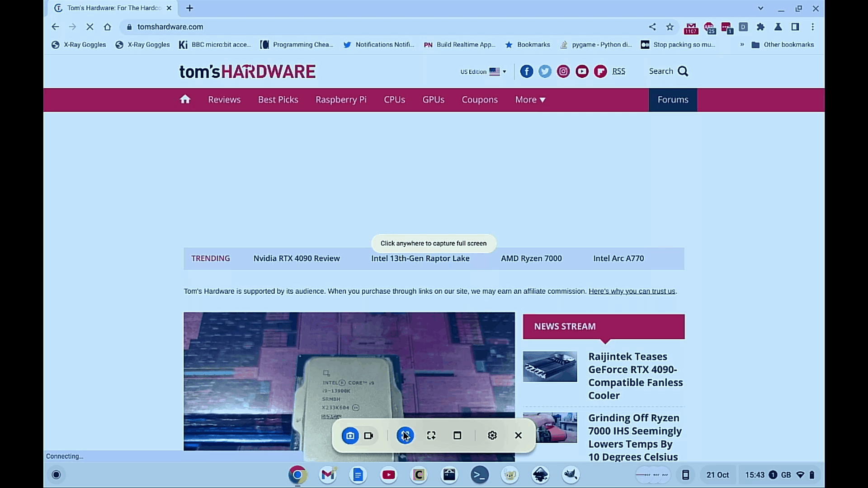The height and width of the screenshot is (488, 868).
Task: Click the screen recording icon
Action: pos(368,435)
